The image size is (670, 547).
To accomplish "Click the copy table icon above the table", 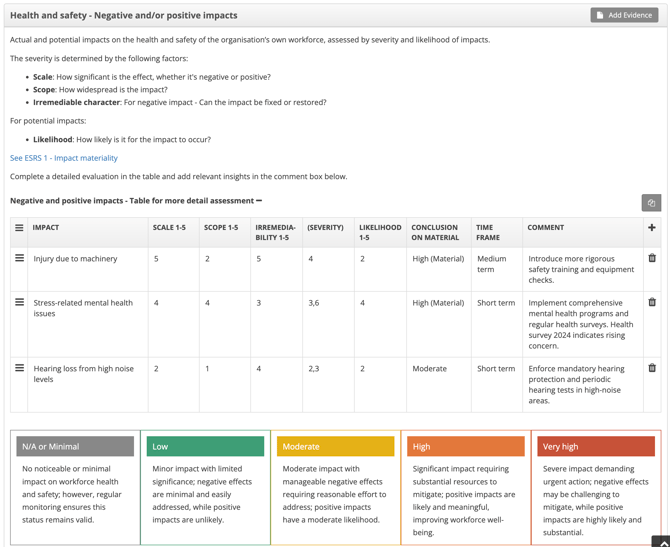I will tap(651, 203).
